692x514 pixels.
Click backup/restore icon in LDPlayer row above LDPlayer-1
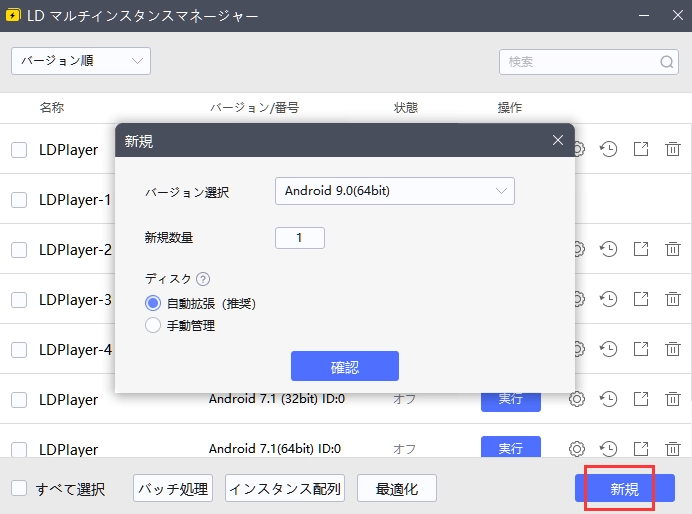[x=608, y=149]
